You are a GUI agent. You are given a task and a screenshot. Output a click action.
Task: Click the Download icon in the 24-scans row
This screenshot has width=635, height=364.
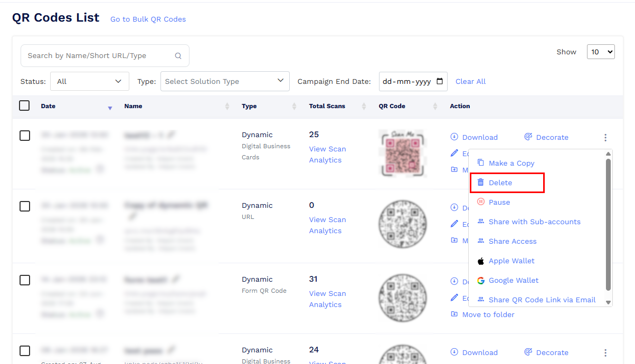pos(454,352)
